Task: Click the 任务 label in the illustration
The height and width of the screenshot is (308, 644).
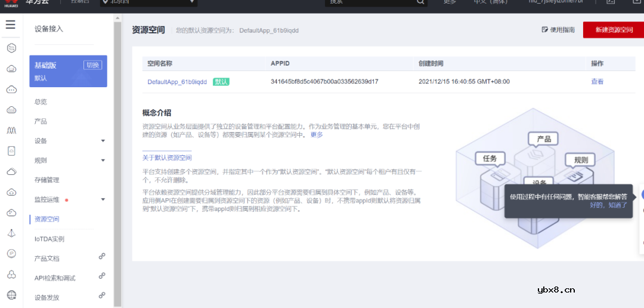Action: [490, 159]
